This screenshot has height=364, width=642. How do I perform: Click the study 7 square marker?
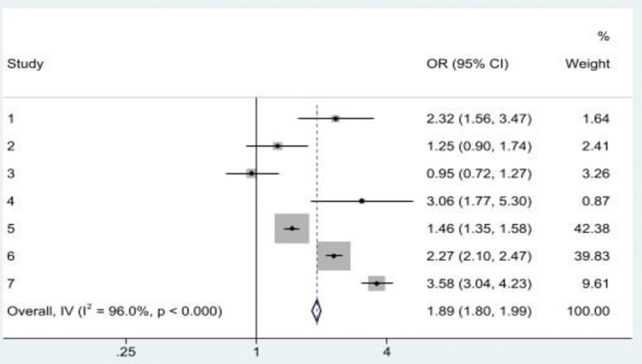(x=377, y=283)
